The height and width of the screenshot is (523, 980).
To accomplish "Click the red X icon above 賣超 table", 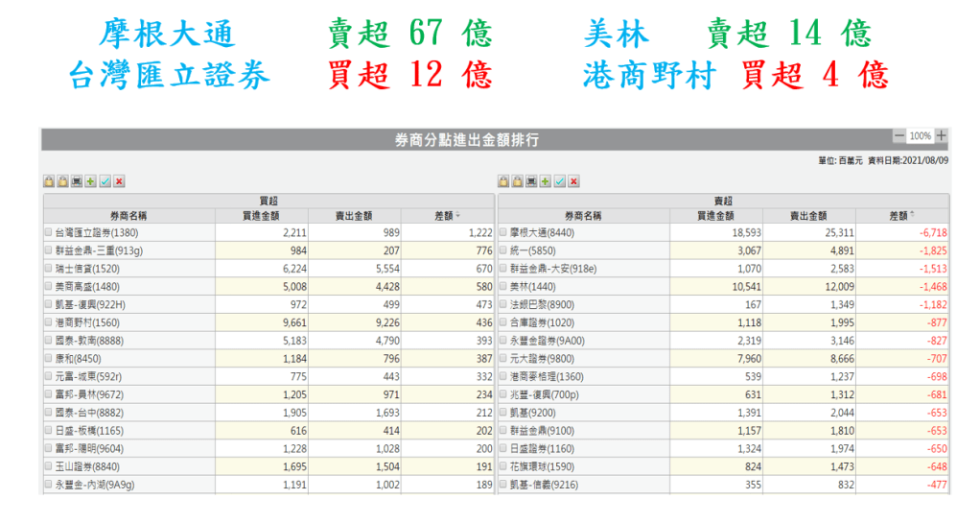I will (573, 181).
